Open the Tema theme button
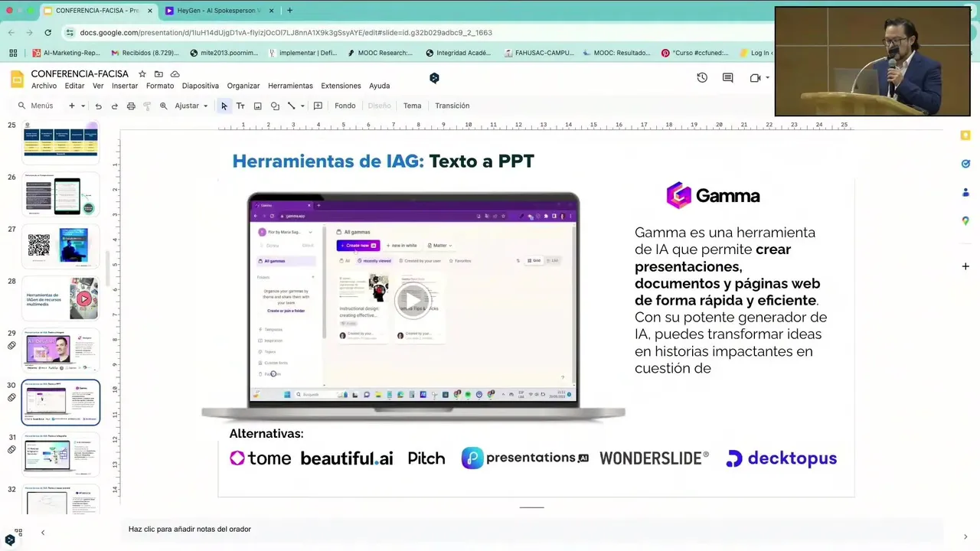This screenshot has width=980, height=551. pyautogui.click(x=412, y=106)
